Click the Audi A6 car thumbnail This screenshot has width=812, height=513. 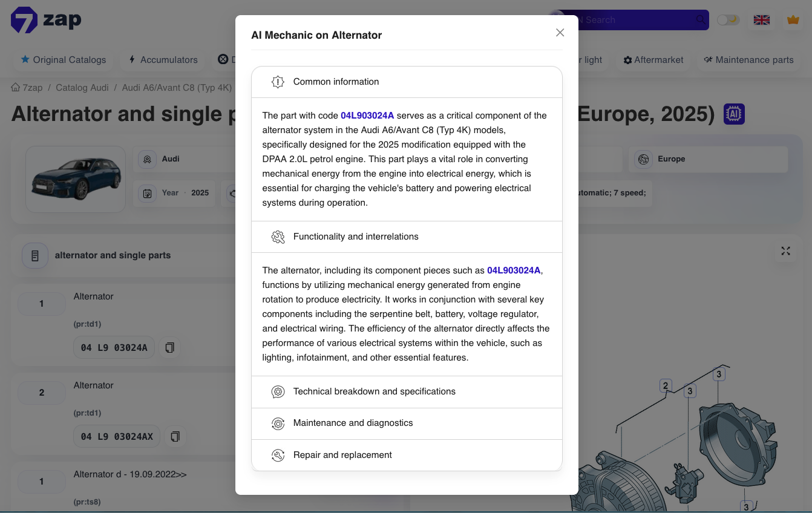point(76,179)
